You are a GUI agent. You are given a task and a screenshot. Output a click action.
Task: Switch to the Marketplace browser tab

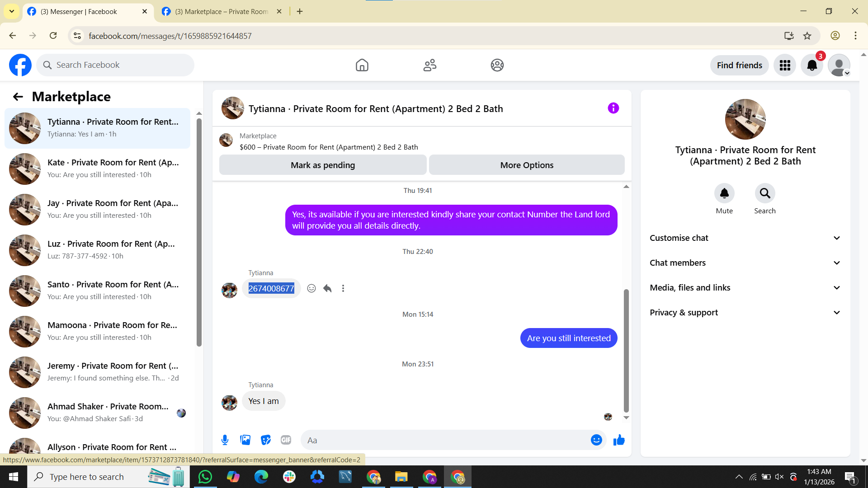(222, 11)
